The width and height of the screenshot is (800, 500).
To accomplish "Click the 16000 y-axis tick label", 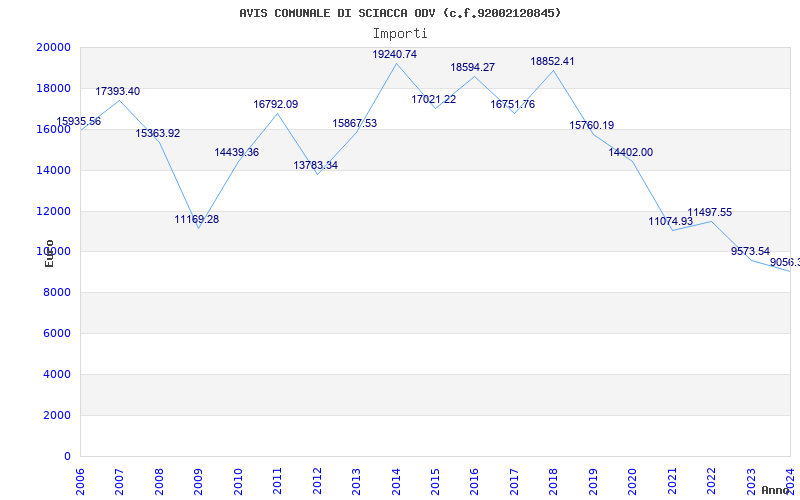I will point(53,129).
